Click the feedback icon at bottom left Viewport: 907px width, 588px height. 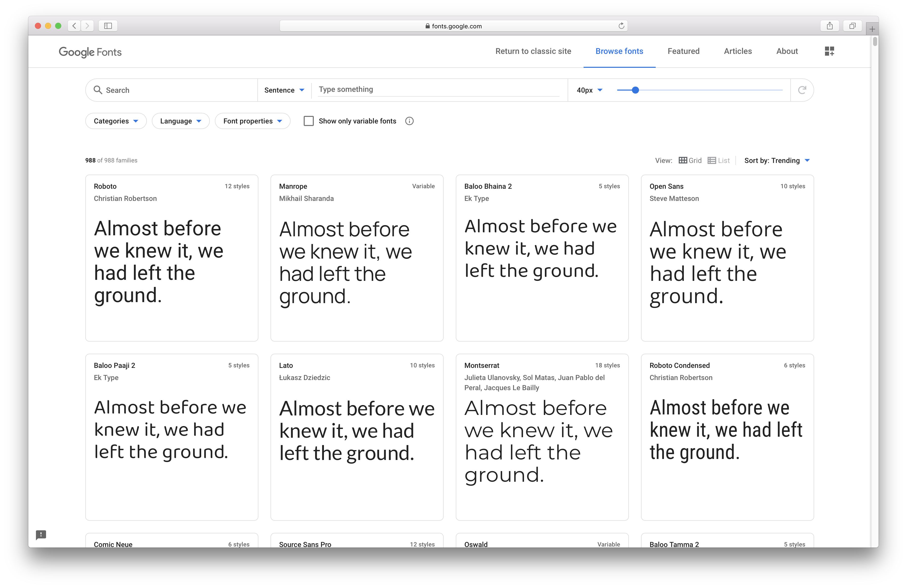tap(41, 535)
